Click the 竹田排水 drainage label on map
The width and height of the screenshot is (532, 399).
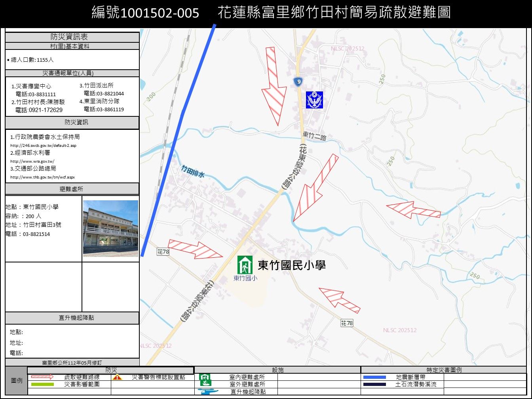[x=193, y=171]
